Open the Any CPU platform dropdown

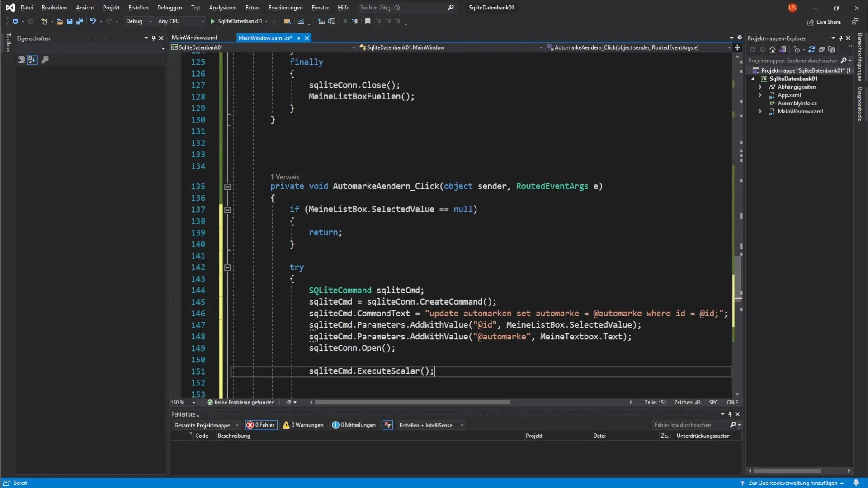181,21
